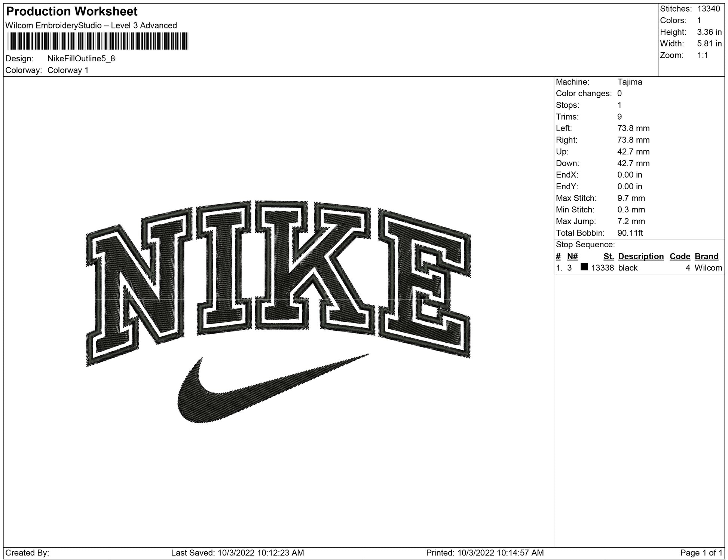Click the Total Bobbin 90.11ft value
The width and height of the screenshot is (728, 560).
point(630,233)
